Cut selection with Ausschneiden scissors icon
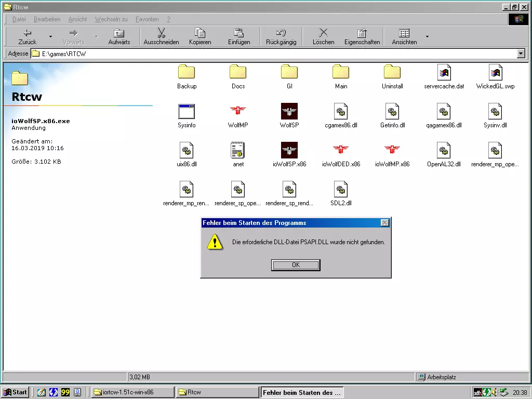 click(161, 37)
